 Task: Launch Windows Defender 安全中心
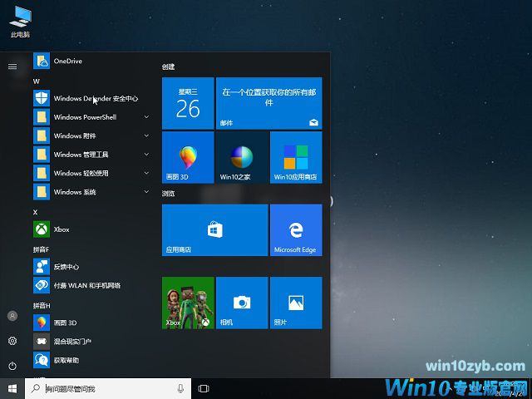tap(95, 98)
